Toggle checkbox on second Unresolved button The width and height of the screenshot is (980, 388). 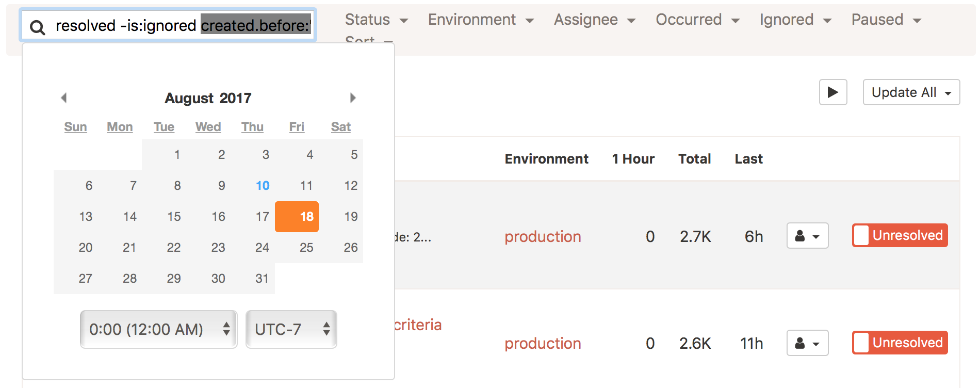(x=861, y=343)
